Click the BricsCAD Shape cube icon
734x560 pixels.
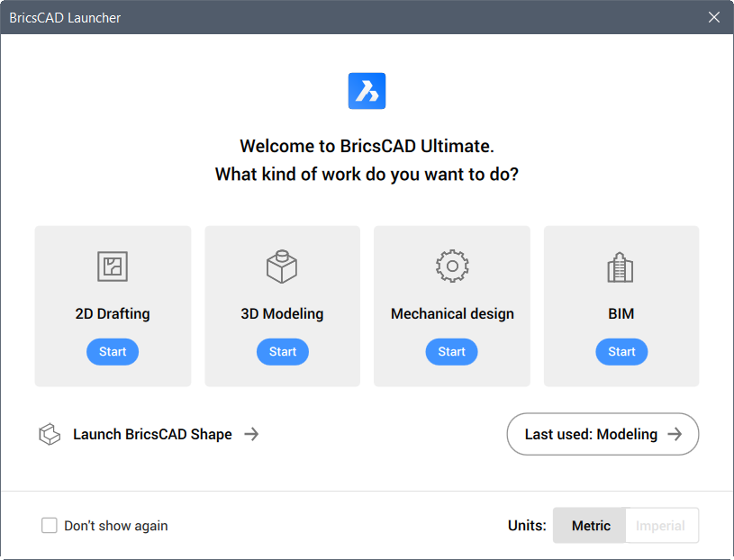click(x=50, y=434)
